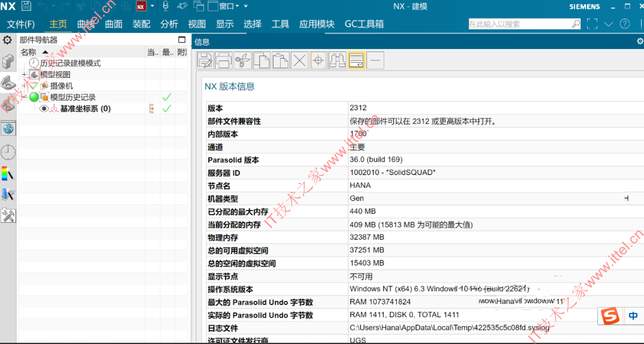Switch to the 主页 ribbon tab
The width and height of the screenshot is (644, 344).
pos(58,24)
